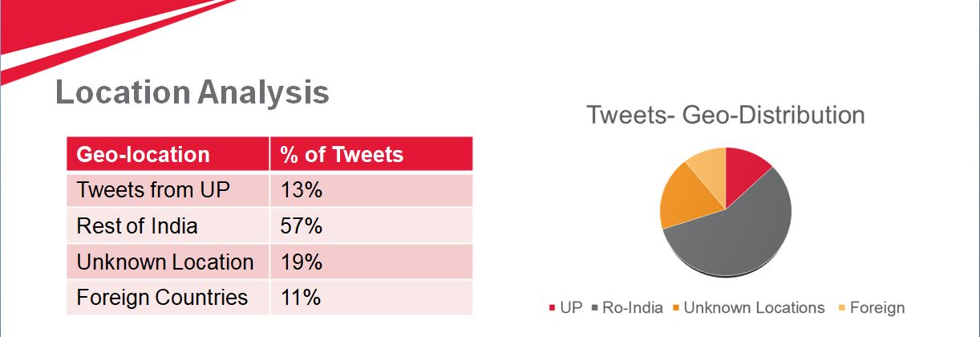Select the Unknown Location table cell
Image resolution: width=980 pixels, height=337 pixels.
[x=168, y=262]
